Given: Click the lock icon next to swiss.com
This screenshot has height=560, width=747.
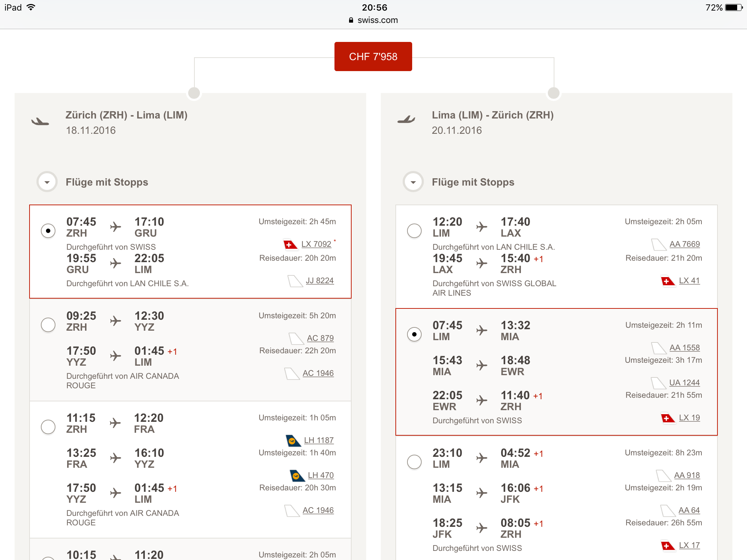Looking at the screenshot, I should [x=351, y=20].
